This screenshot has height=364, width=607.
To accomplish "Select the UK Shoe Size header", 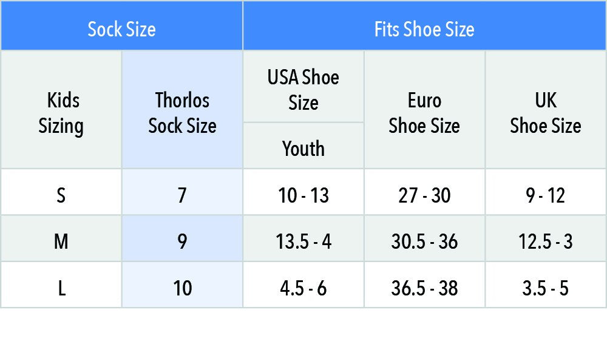I will (x=545, y=113).
